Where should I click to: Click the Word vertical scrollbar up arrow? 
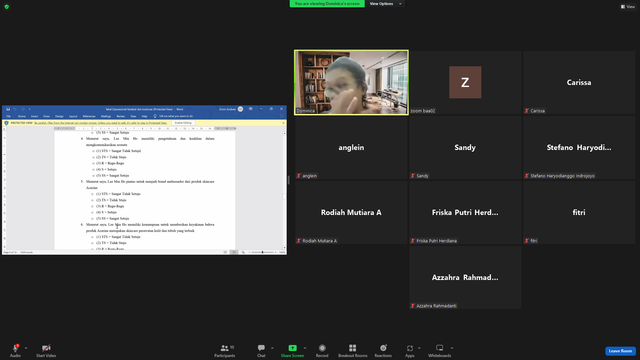click(284, 133)
